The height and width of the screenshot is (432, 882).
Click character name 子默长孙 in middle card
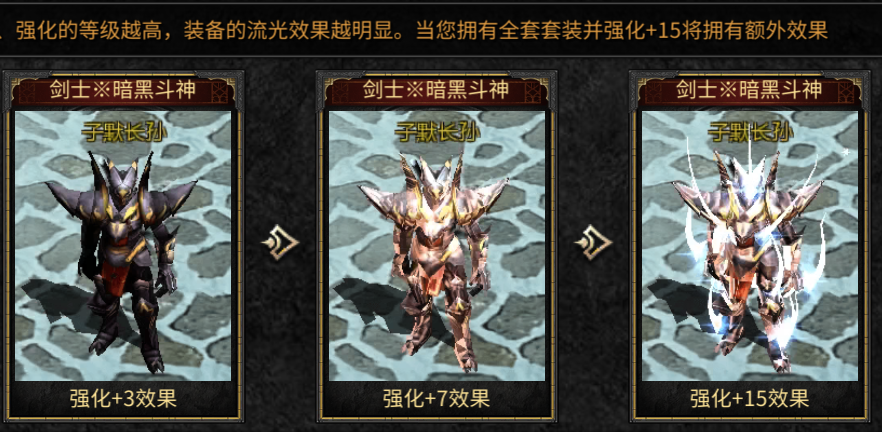(x=437, y=133)
